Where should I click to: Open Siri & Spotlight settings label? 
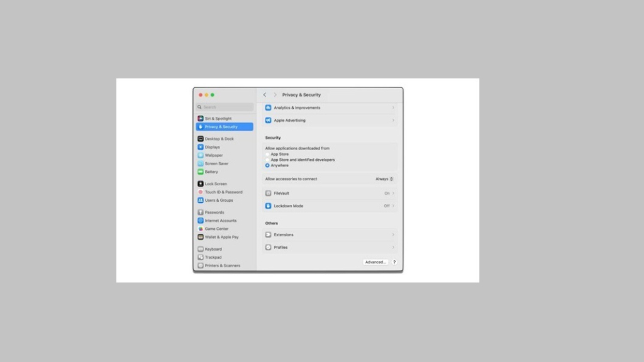(218, 119)
